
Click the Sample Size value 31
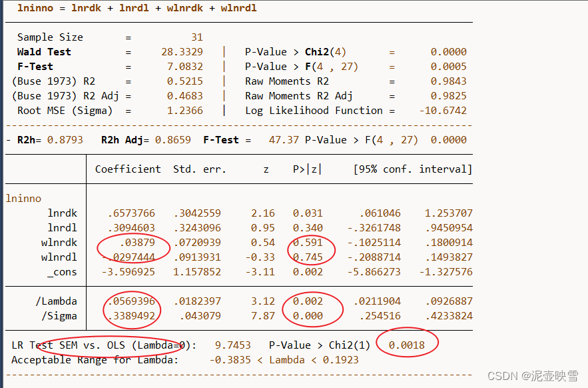[x=197, y=37]
